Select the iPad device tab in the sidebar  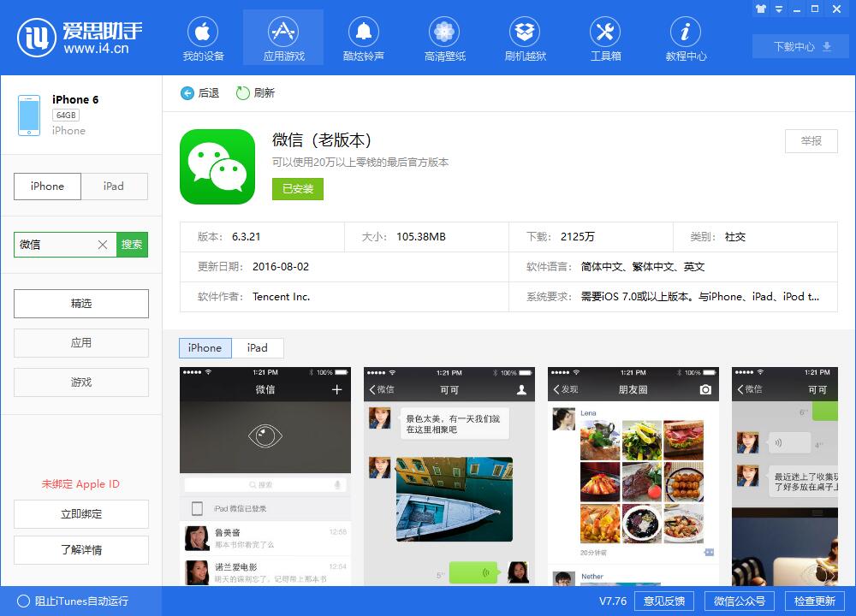click(115, 187)
